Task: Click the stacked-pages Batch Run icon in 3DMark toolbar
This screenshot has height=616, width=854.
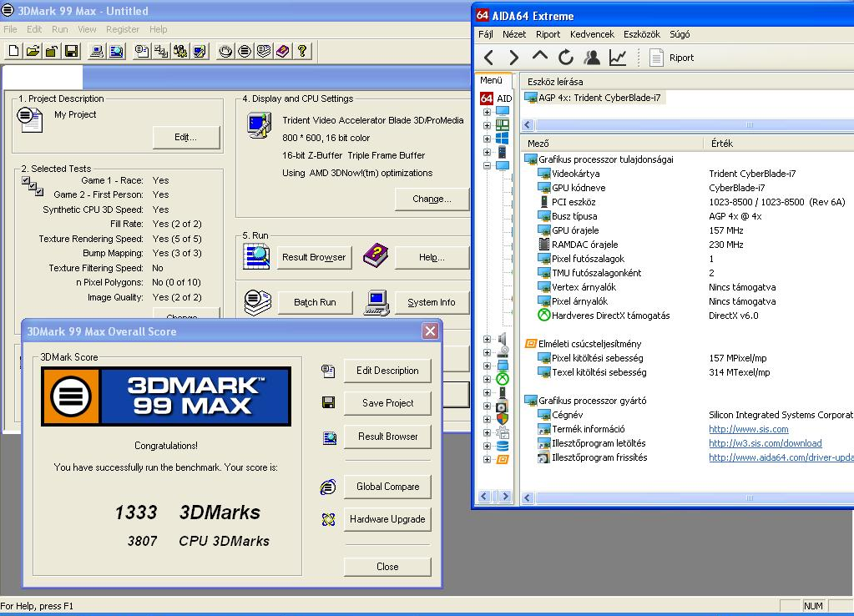Action: (264, 51)
